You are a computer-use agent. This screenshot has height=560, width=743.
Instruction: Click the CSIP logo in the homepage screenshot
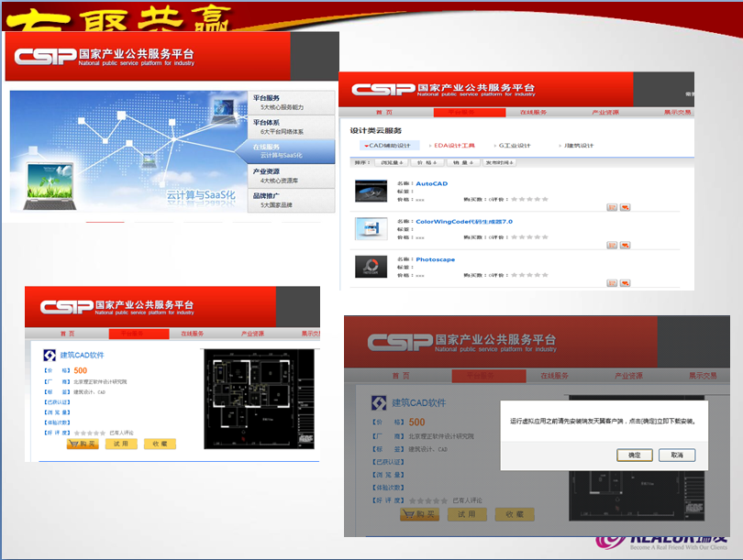50,55
